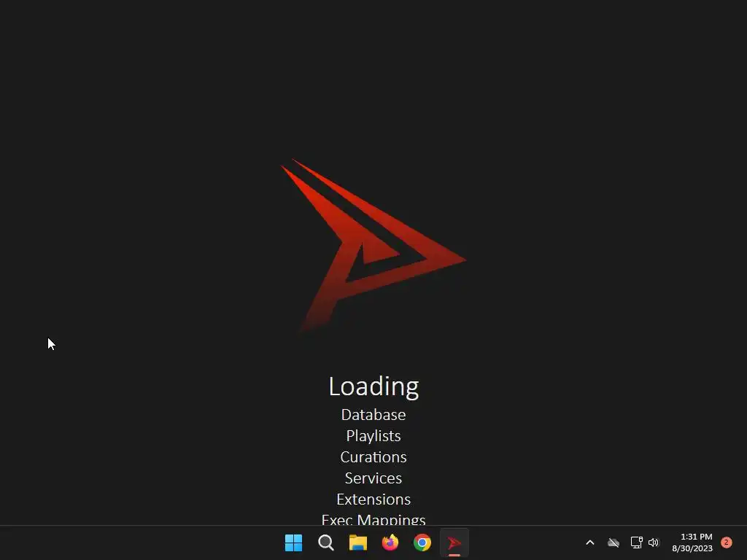Open the clock showing 1:31 PM
The height and width of the screenshot is (560, 747).
[692, 542]
